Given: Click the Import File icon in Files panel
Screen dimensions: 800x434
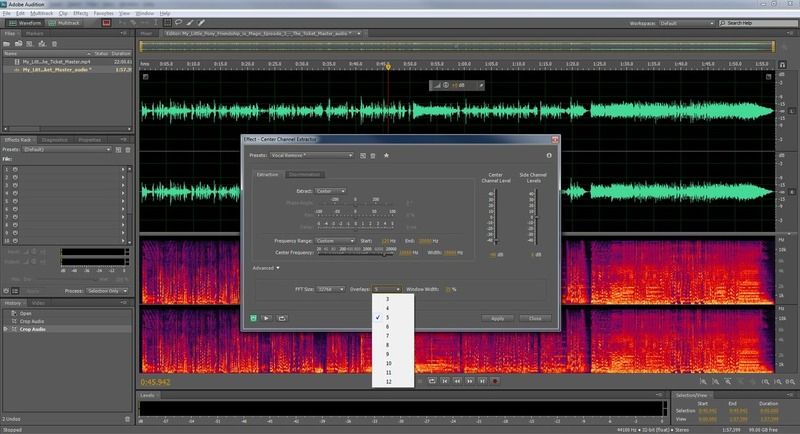Looking at the screenshot, I should 18,44.
